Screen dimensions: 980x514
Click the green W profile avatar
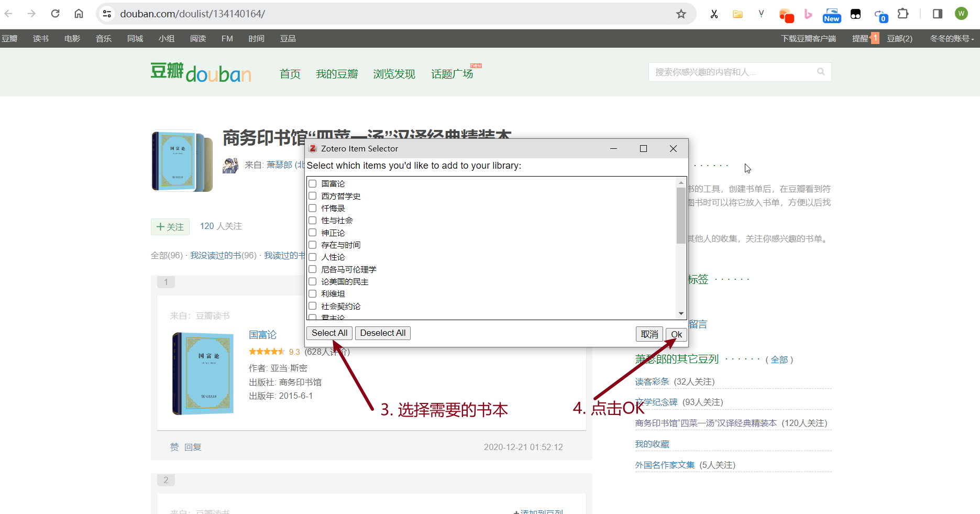pos(961,13)
